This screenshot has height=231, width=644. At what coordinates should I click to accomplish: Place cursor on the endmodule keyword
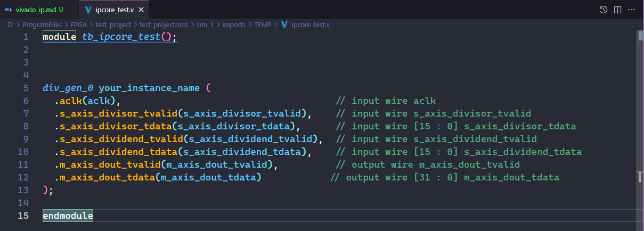pyautogui.click(x=68, y=216)
